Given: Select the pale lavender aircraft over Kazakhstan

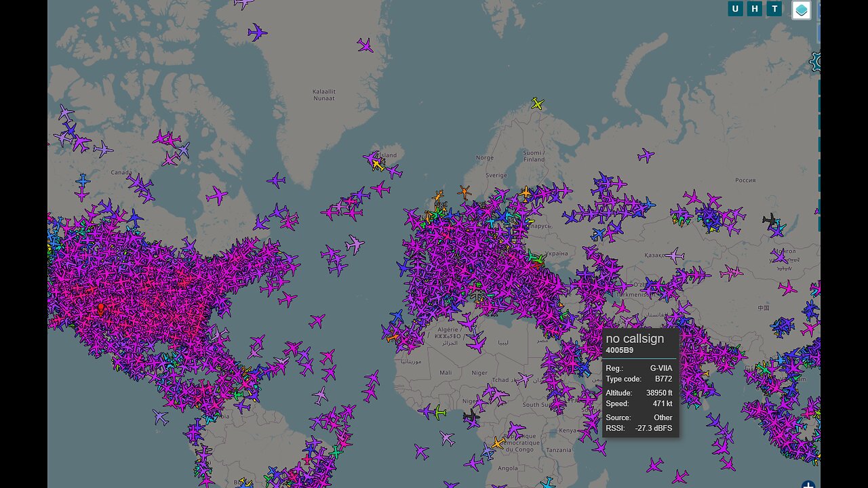Looking at the screenshot, I should pyautogui.click(x=673, y=256).
